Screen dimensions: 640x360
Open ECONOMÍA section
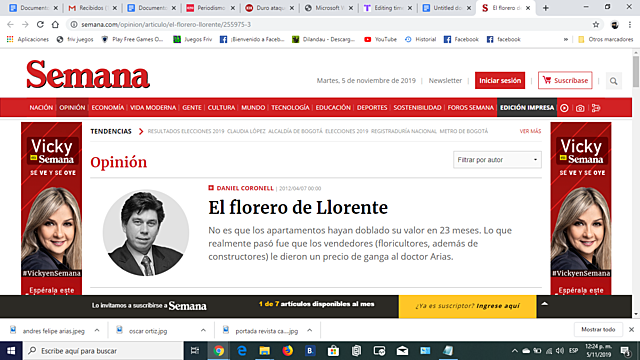(108, 108)
